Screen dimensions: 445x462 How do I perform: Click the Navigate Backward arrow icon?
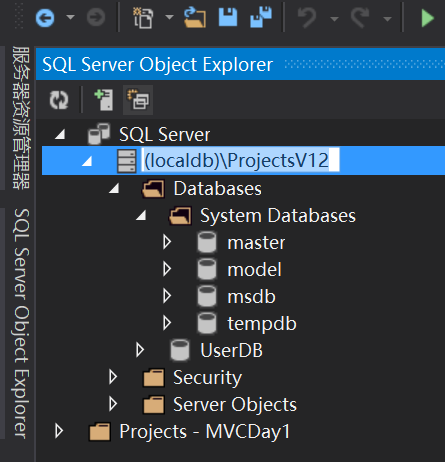45,17
